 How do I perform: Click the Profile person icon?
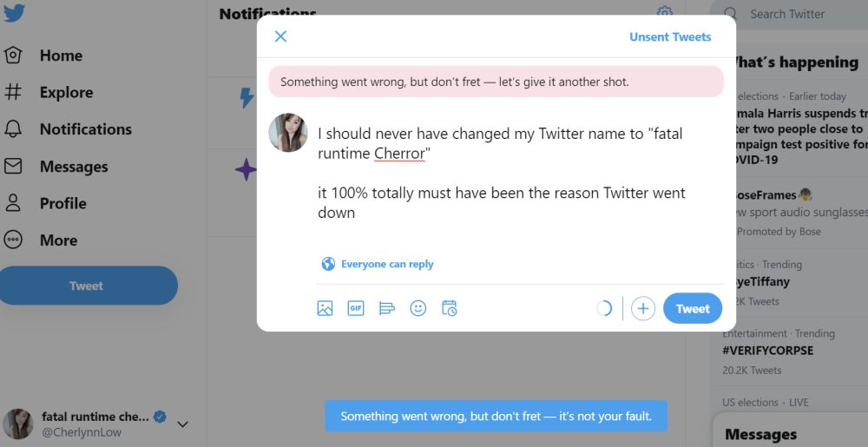click(x=13, y=203)
